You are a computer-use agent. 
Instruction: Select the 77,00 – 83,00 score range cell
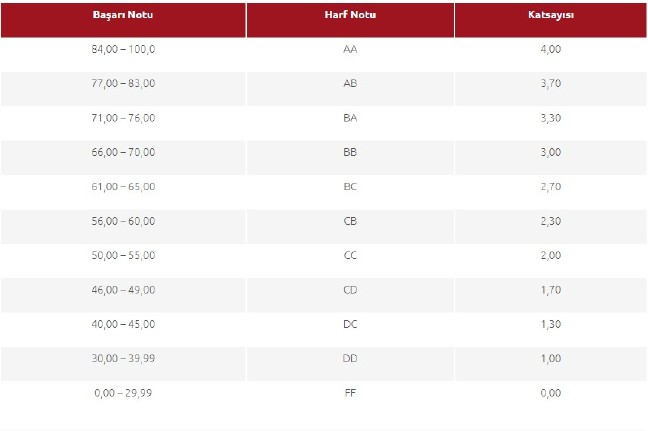point(123,83)
